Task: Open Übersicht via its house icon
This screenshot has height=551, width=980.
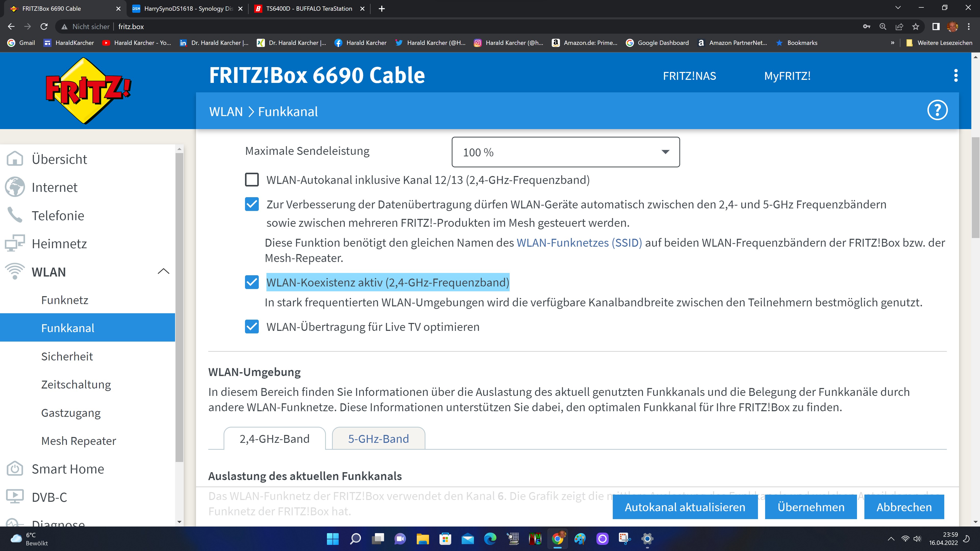Action: (x=15, y=159)
